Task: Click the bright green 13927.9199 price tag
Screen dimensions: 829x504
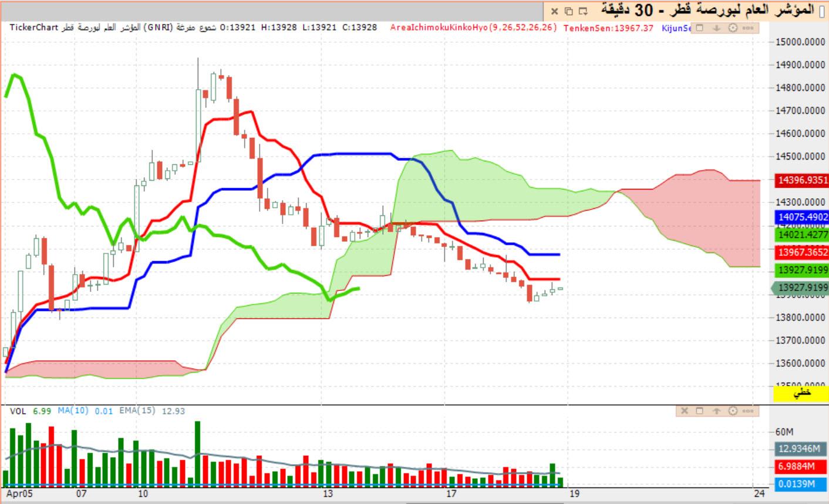Action: pyautogui.click(x=801, y=270)
